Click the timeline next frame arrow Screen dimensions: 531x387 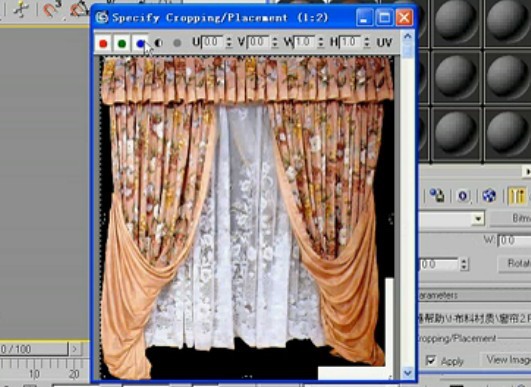tap(75, 349)
